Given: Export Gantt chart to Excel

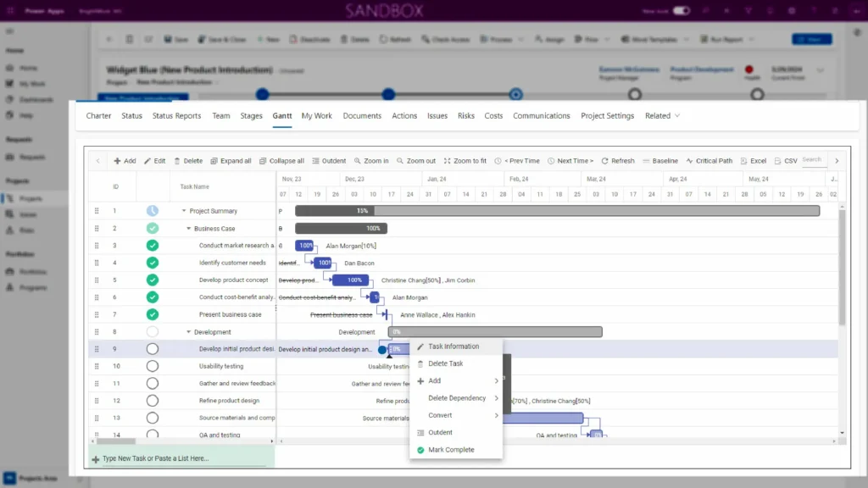Looking at the screenshot, I should pos(743,161).
